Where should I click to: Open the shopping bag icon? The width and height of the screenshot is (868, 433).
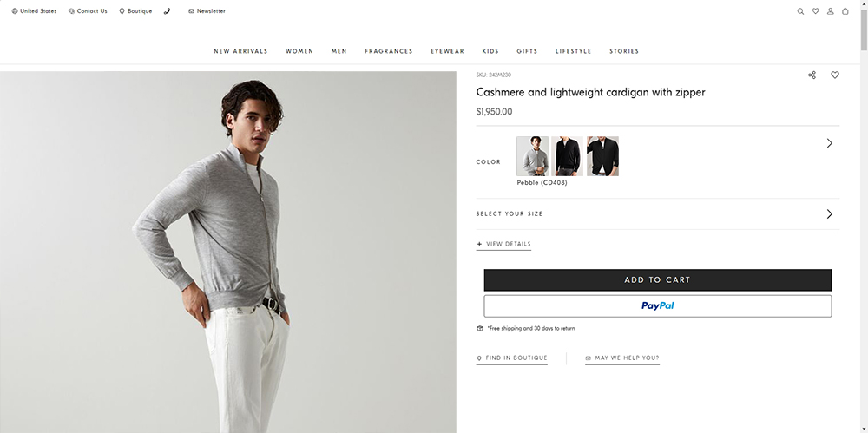tap(845, 11)
